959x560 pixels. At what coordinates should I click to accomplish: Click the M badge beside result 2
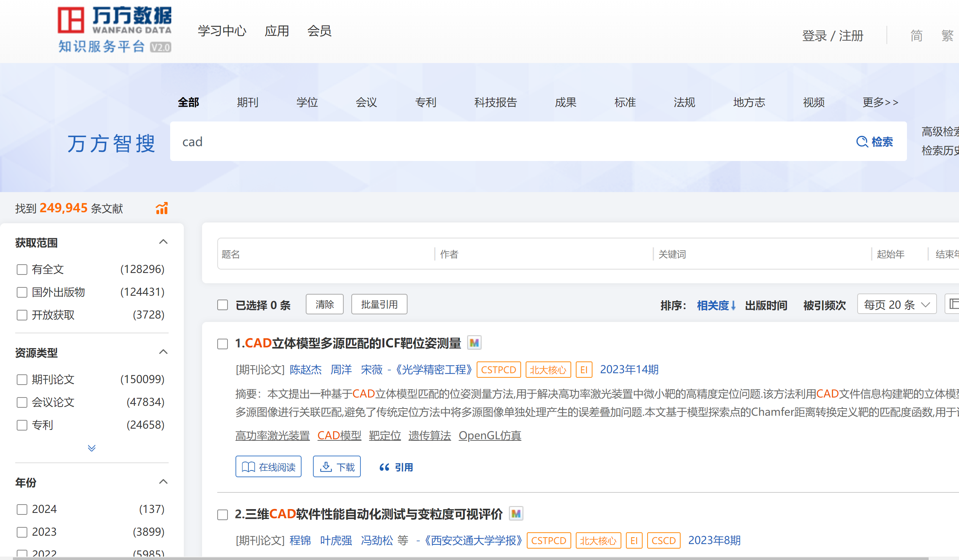click(x=516, y=514)
